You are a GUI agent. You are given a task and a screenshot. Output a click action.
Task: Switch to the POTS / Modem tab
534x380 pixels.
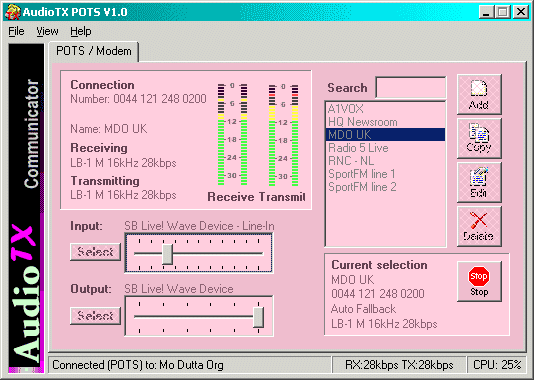click(94, 51)
